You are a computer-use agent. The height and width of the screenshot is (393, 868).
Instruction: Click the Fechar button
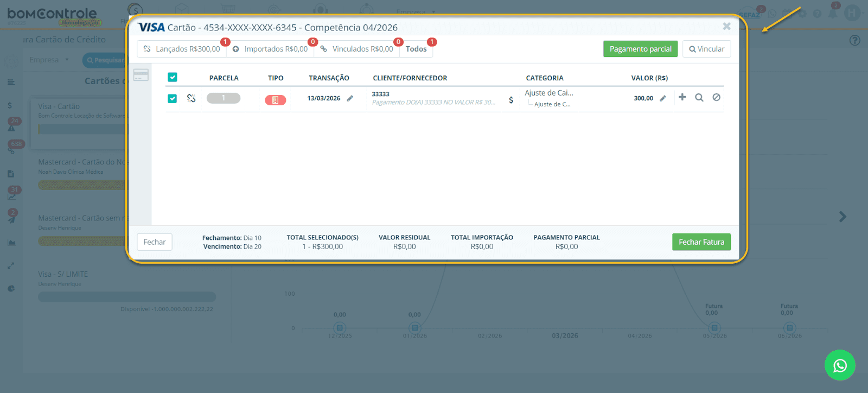pos(155,242)
